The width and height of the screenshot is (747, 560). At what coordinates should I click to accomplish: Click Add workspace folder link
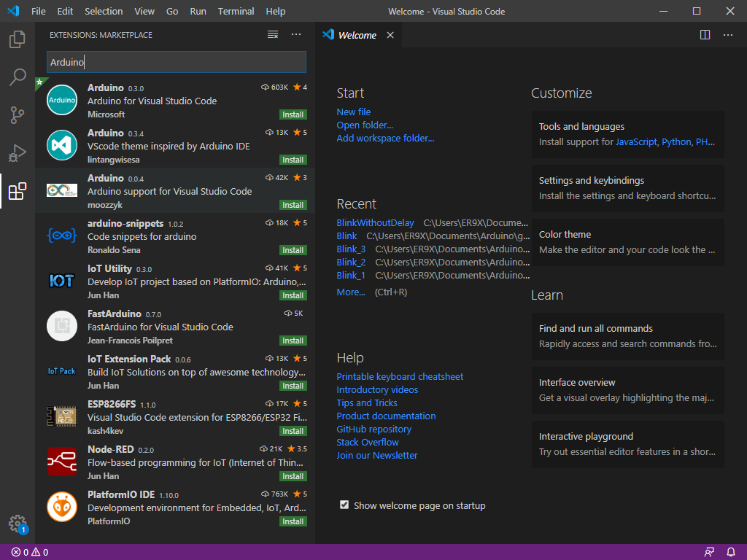coord(385,138)
